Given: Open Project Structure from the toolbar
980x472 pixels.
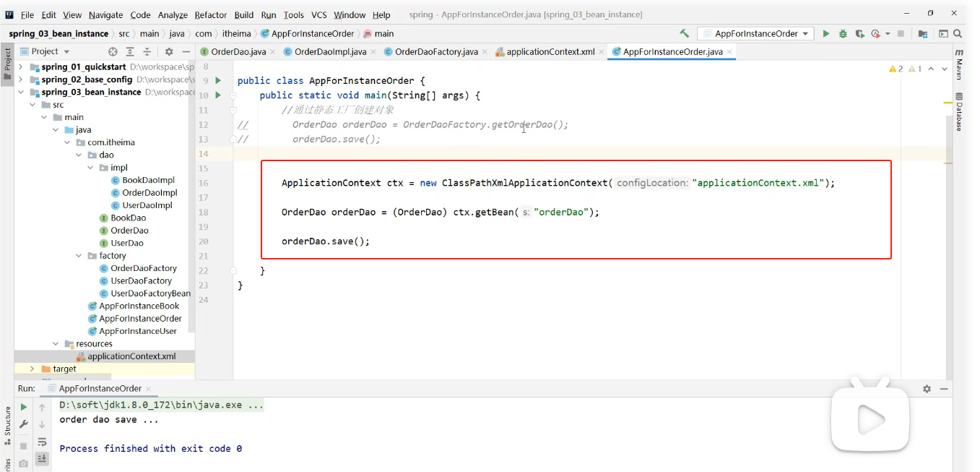Looking at the screenshot, I should click(923, 33).
